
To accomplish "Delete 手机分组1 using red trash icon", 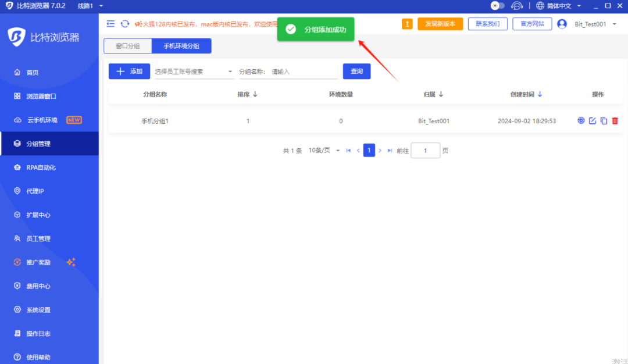I will [615, 120].
